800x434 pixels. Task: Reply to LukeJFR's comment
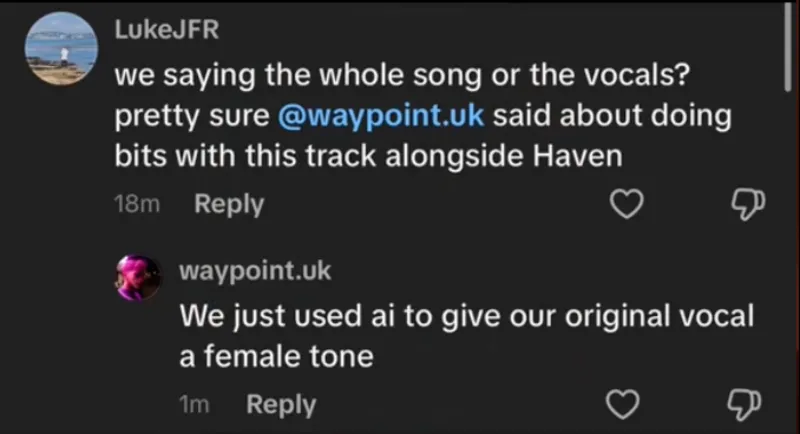[229, 205]
